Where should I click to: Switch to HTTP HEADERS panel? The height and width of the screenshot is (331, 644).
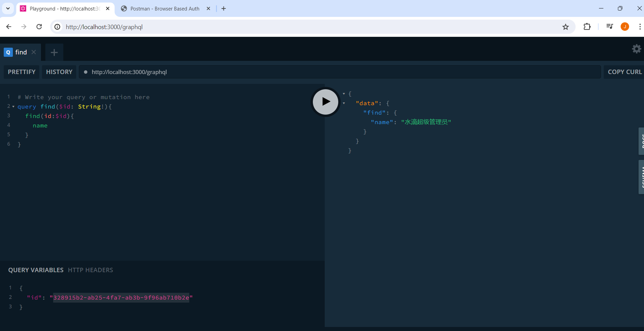pyautogui.click(x=90, y=270)
